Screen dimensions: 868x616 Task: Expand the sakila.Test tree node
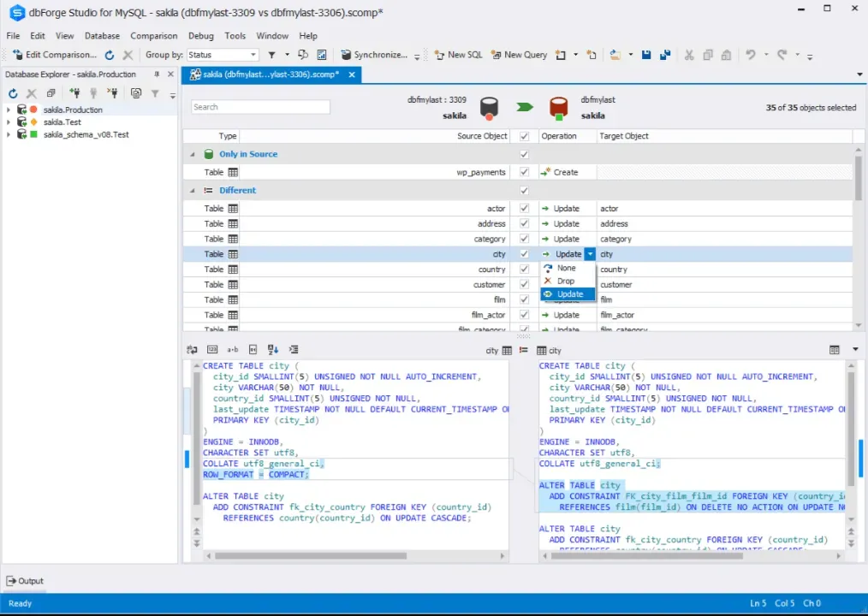[9, 122]
